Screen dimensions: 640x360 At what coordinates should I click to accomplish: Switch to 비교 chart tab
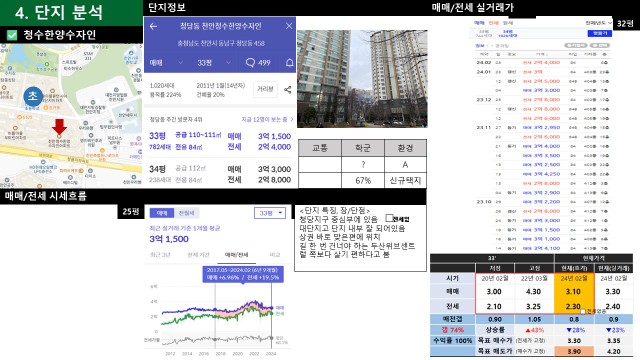coord(275,255)
